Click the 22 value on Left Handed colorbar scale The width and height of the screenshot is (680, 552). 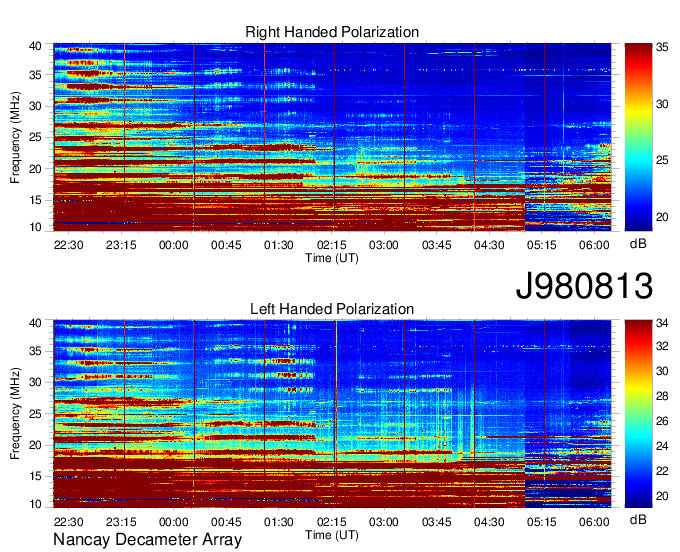tap(662, 471)
